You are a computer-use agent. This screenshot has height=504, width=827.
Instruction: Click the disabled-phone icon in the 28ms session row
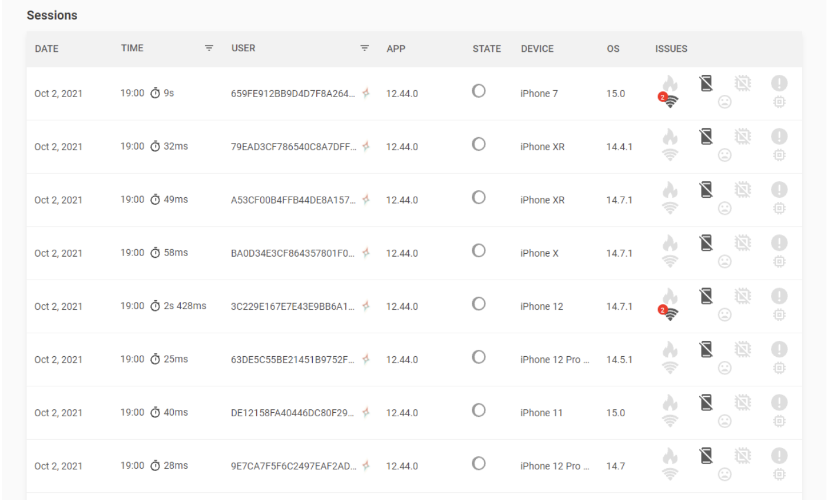tap(706, 456)
